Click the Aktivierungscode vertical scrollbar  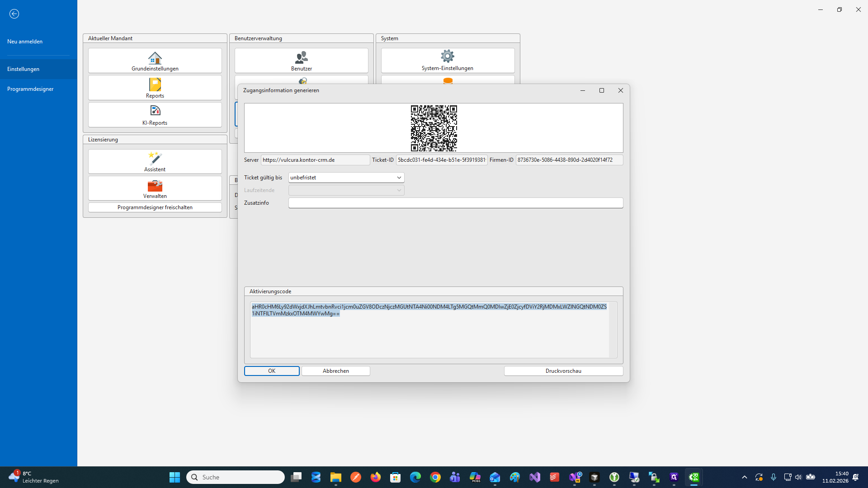pyautogui.click(x=613, y=330)
